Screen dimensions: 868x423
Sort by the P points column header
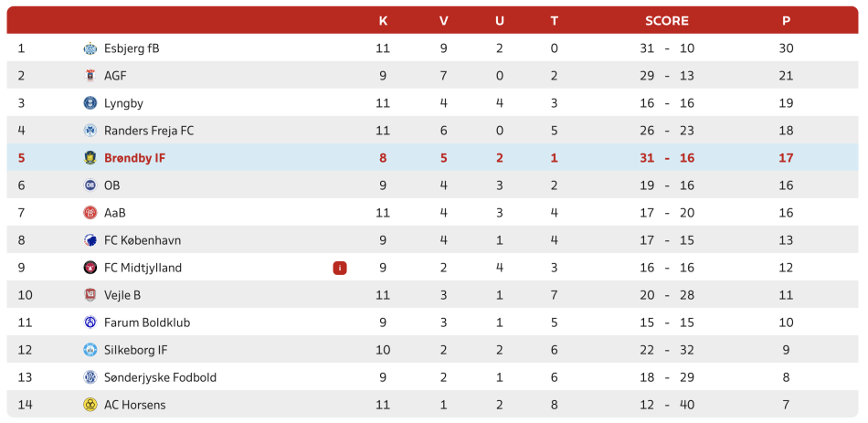click(x=786, y=21)
